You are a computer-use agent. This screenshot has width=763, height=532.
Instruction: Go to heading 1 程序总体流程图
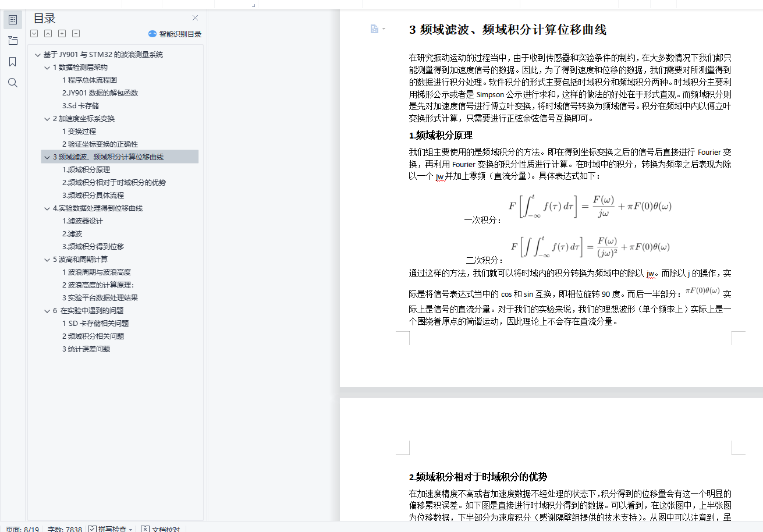pyautogui.click(x=90, y=80)
